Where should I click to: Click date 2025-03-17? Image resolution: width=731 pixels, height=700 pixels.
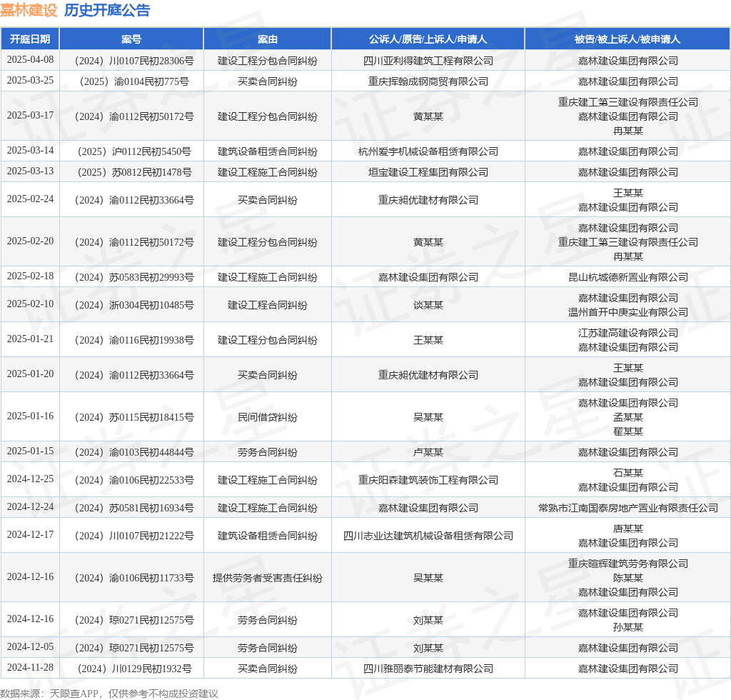tap(30, 115)
